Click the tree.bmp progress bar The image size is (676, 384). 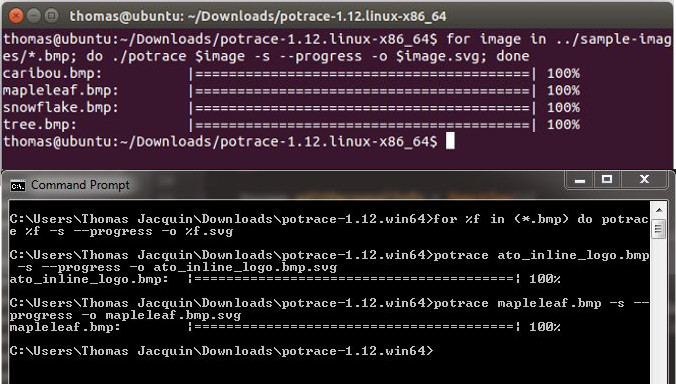(363, 125)
